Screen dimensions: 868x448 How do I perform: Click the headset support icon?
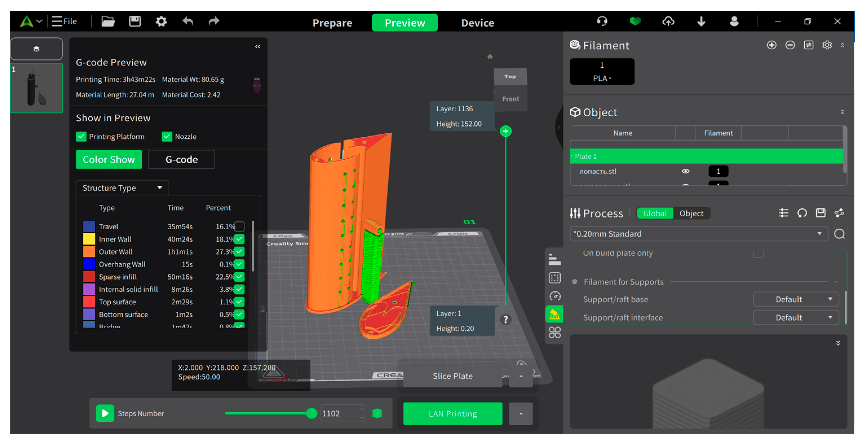(602, 22)
